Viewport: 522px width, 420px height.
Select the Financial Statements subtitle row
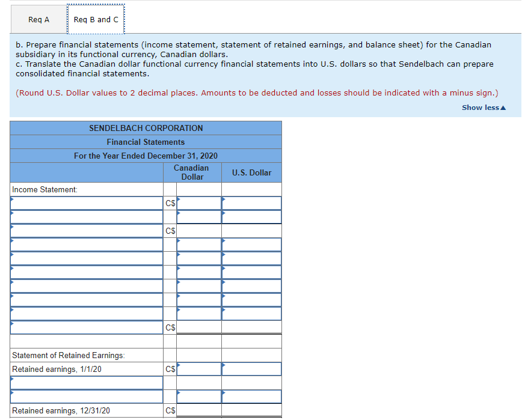point(146,142)
